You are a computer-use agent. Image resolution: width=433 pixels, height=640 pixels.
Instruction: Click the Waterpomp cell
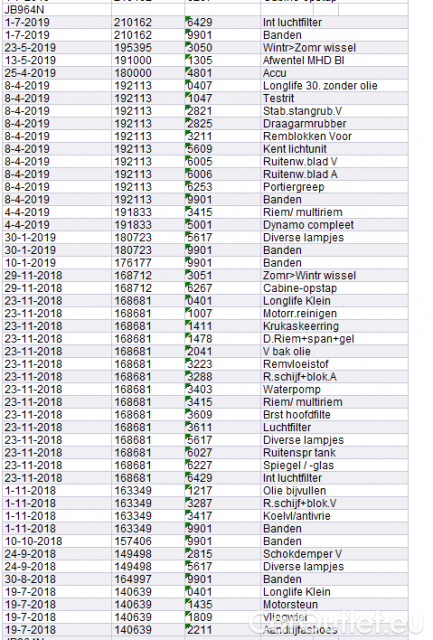pos(334,389)
